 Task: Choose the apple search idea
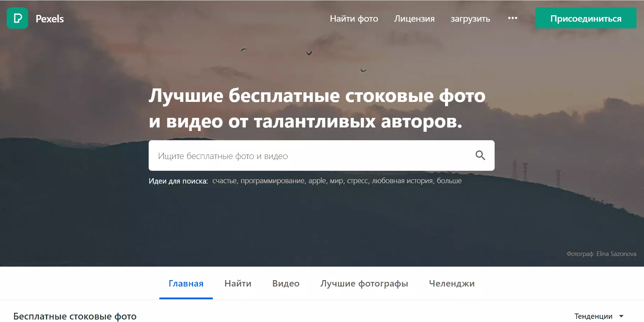pos(317,181)
